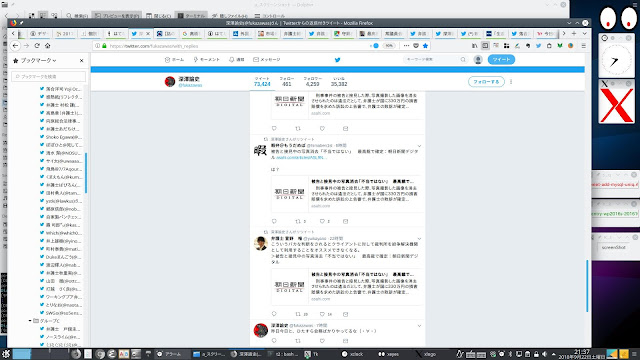Open the ホーム tab on Twitter

point(174,60)
